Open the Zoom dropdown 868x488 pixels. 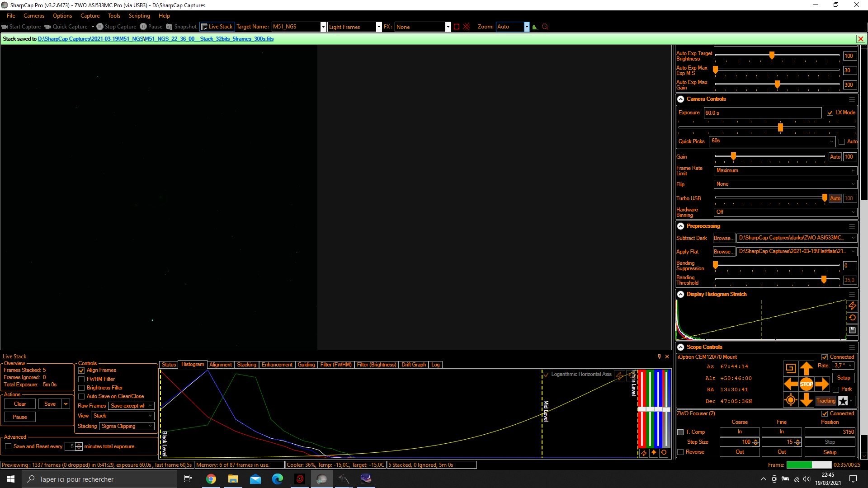(x=526, y=27)
